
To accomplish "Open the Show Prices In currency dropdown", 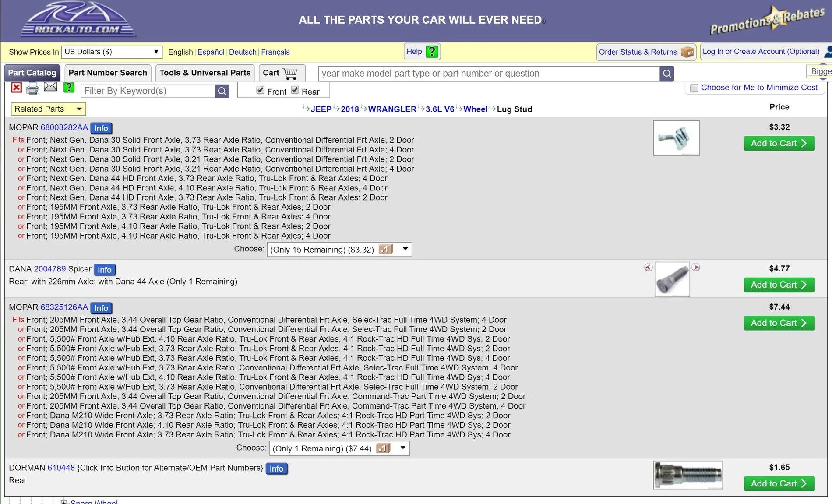I will [x=112, y=52].
